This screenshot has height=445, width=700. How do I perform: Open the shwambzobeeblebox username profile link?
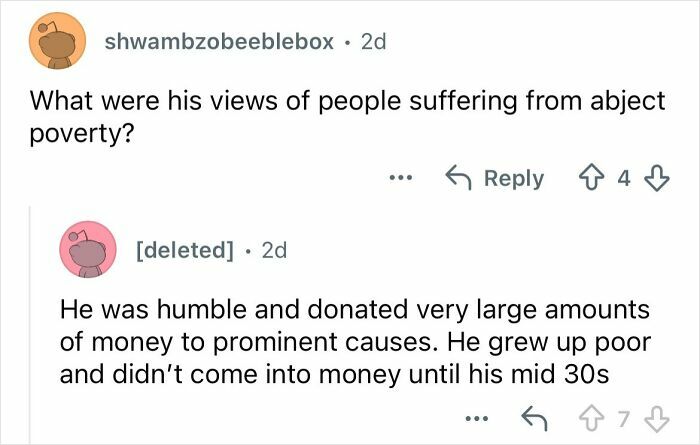219,43
